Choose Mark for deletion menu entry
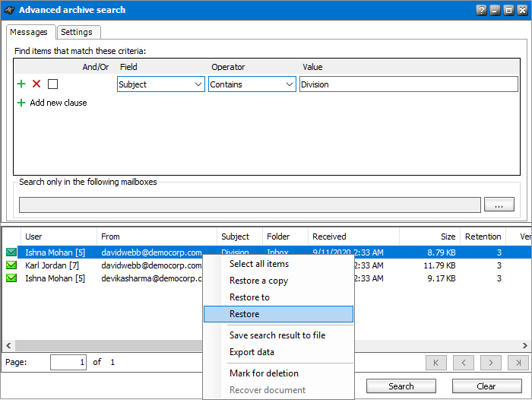Viewport: 532px width, 400px height. [x=264, y=373]
